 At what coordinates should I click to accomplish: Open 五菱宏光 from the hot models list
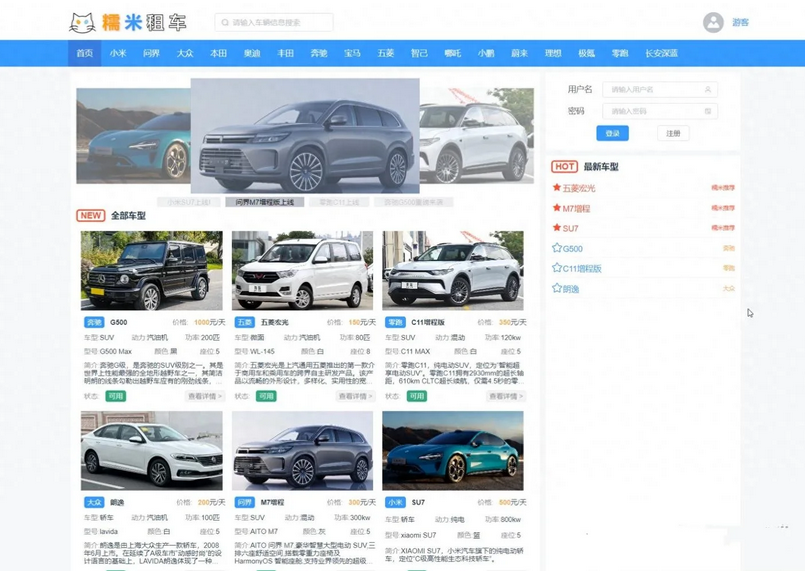[579, 188]
